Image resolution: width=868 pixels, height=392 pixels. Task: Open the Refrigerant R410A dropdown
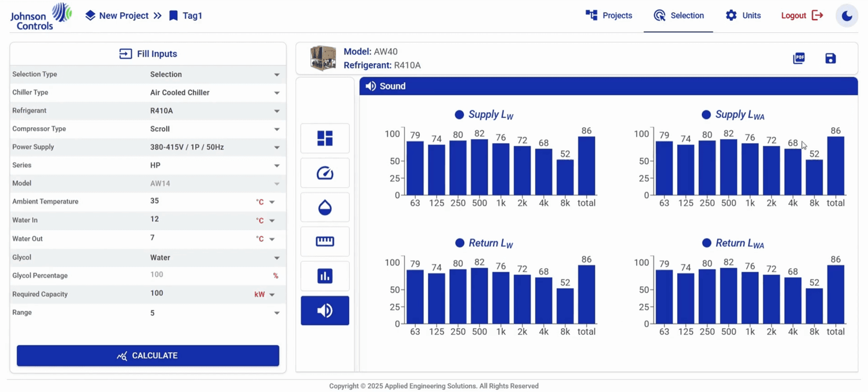click(215, 111)
